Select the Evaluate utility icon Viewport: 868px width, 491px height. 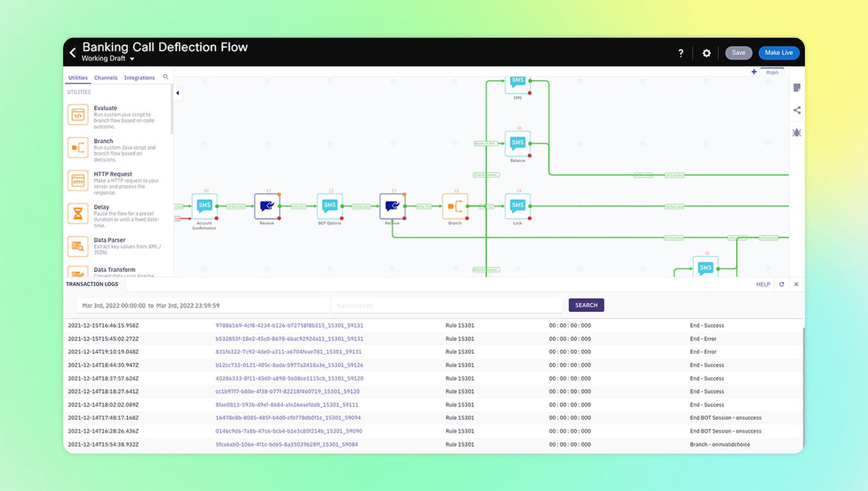click(78, 115)
